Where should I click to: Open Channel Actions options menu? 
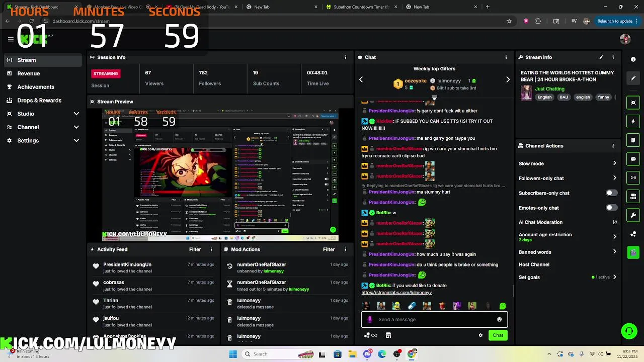coord(613,146)
